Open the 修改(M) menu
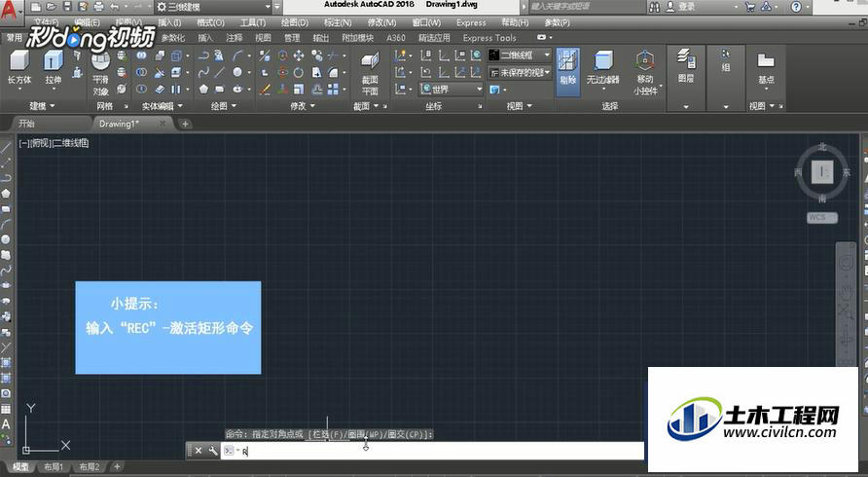Image resolution: width=868 pixels, height=477 pixels. pyautogui.click(x=382, y=22)
